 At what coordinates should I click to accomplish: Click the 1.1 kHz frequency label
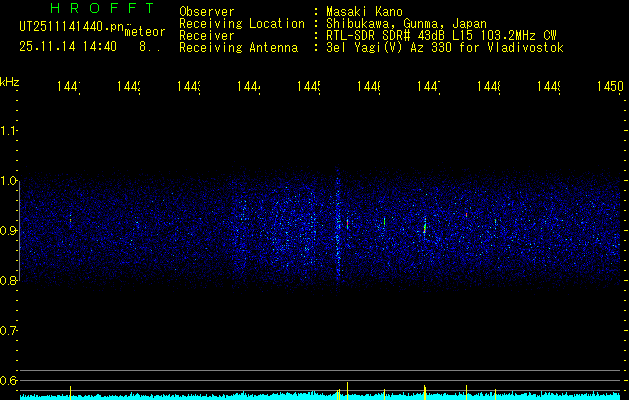[8, 130]
